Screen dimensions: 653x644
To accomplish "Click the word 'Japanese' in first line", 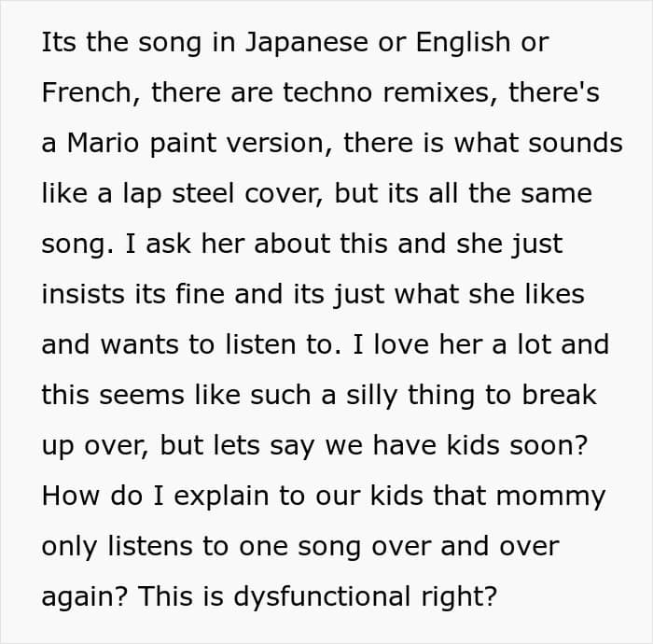I will 307,43.
